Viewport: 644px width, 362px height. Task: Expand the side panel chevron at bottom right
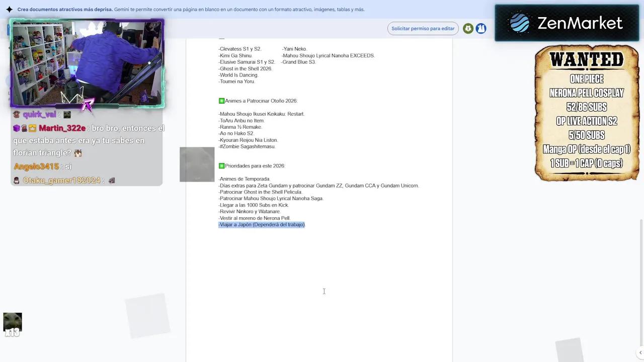(x=640, y=353)
